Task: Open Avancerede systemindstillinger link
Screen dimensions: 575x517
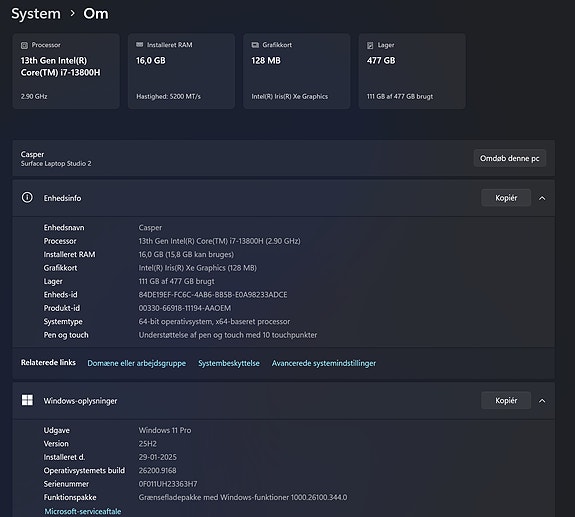Action: 324,363
